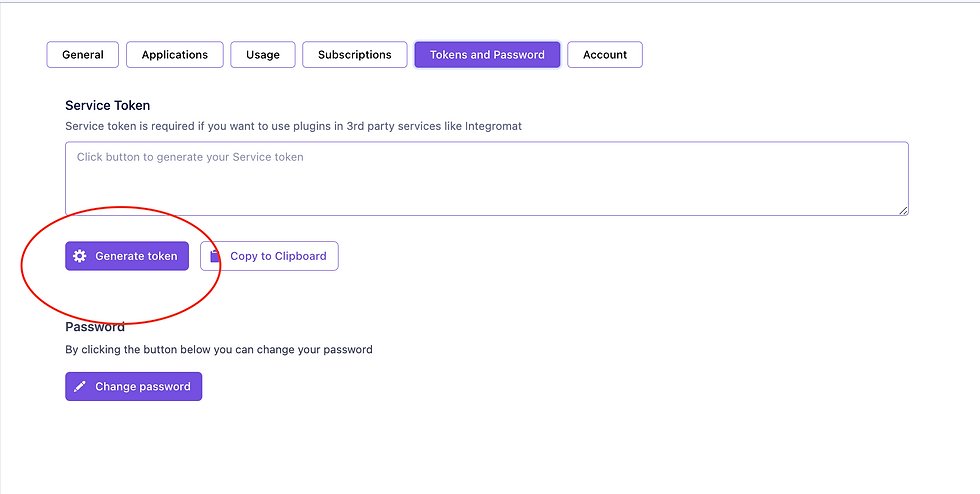Switch to the Account tab
Image resolution: width=980 pixels, height=494 pixels.
point(604,54)
